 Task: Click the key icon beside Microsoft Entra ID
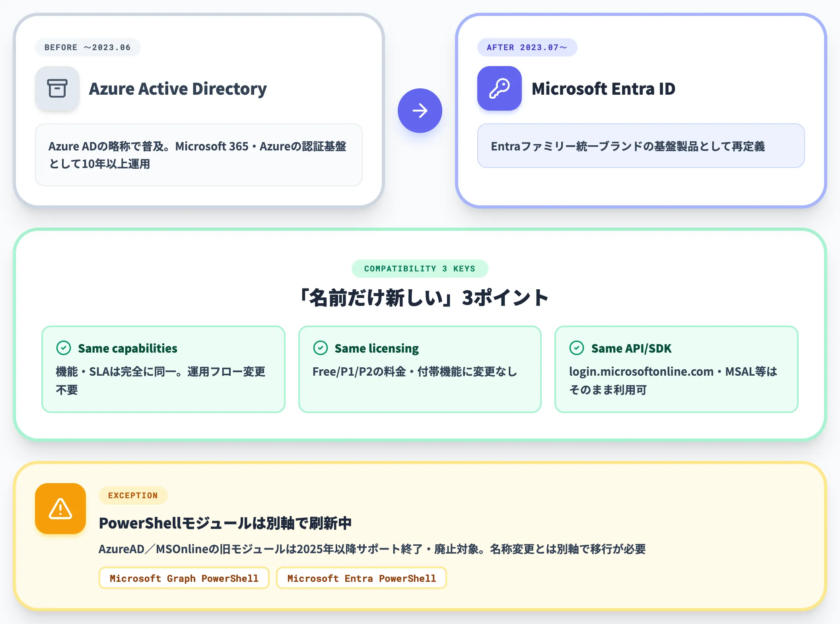[x=500, y=88]
